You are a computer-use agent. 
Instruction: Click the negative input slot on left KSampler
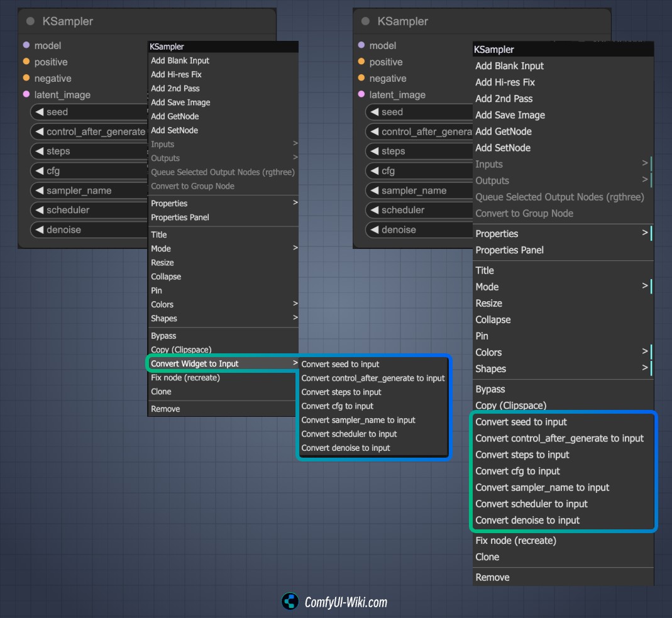pos(26,78)
